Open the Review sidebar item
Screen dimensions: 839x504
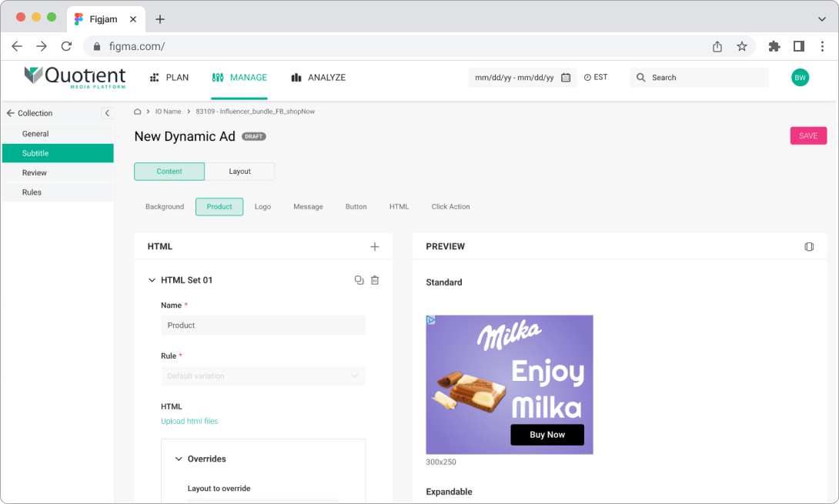58,173
